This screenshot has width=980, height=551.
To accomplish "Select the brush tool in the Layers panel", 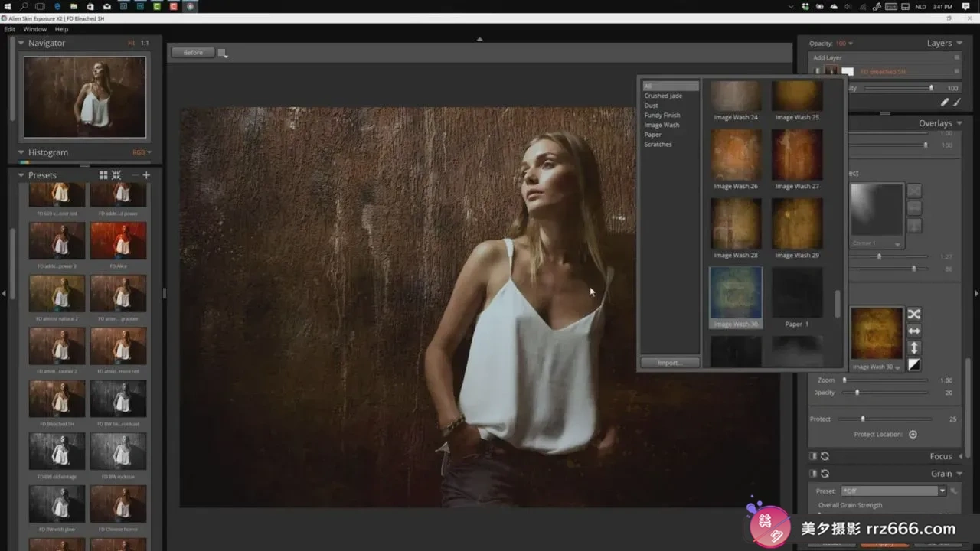I will click(955, 102).
